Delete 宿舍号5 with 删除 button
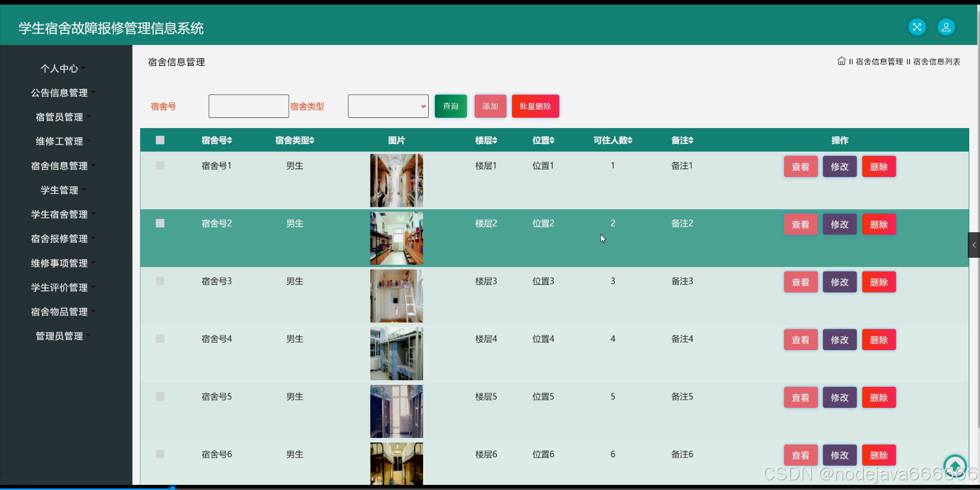The image size is (980, 490). [x=879, y=397]
